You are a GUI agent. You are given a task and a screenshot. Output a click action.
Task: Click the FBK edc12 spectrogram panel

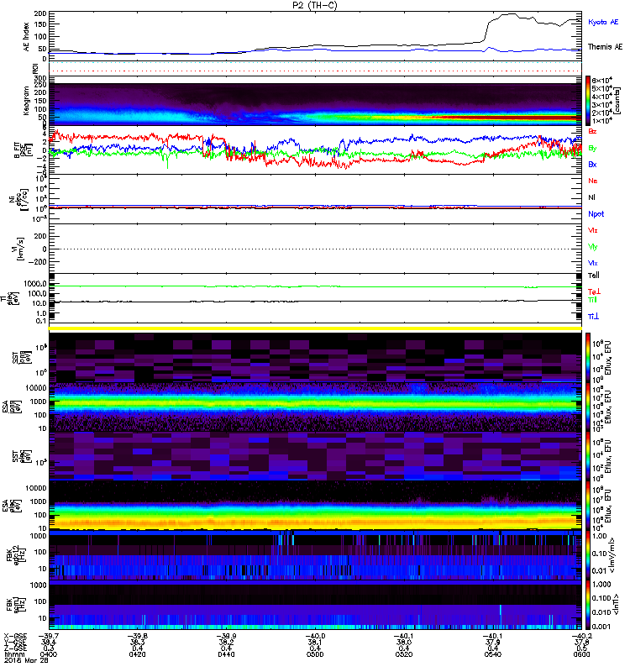315,555
